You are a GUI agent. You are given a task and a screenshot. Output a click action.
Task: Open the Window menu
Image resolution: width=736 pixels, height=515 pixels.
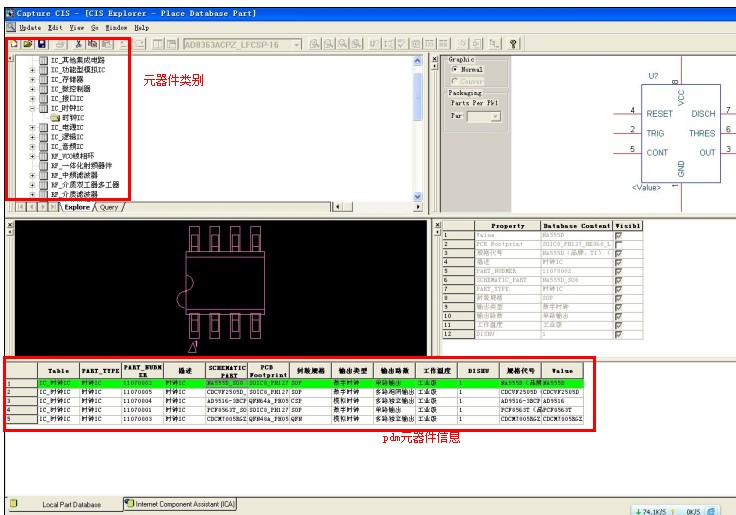(x=116, y=28)
